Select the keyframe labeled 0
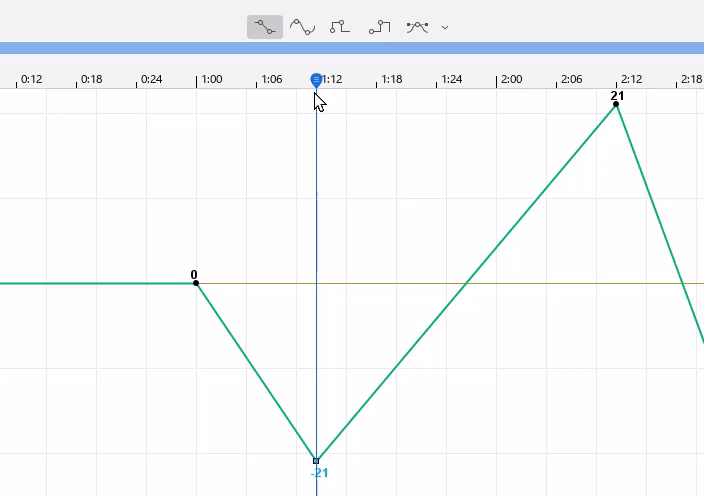 (196, 283)
